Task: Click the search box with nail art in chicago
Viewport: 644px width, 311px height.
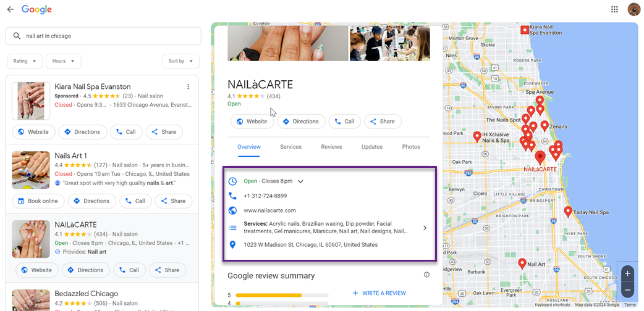Action: (x=103, y=36)
